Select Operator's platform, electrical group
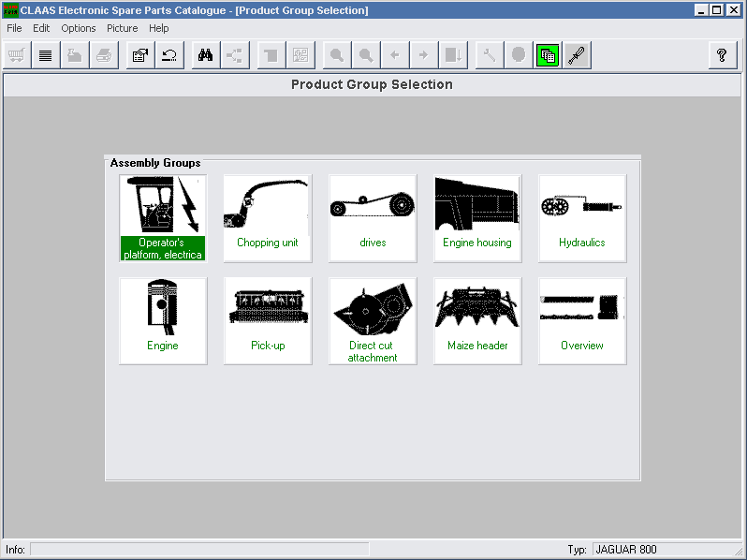This screenshot has width=747, height=560. point(163,218)
